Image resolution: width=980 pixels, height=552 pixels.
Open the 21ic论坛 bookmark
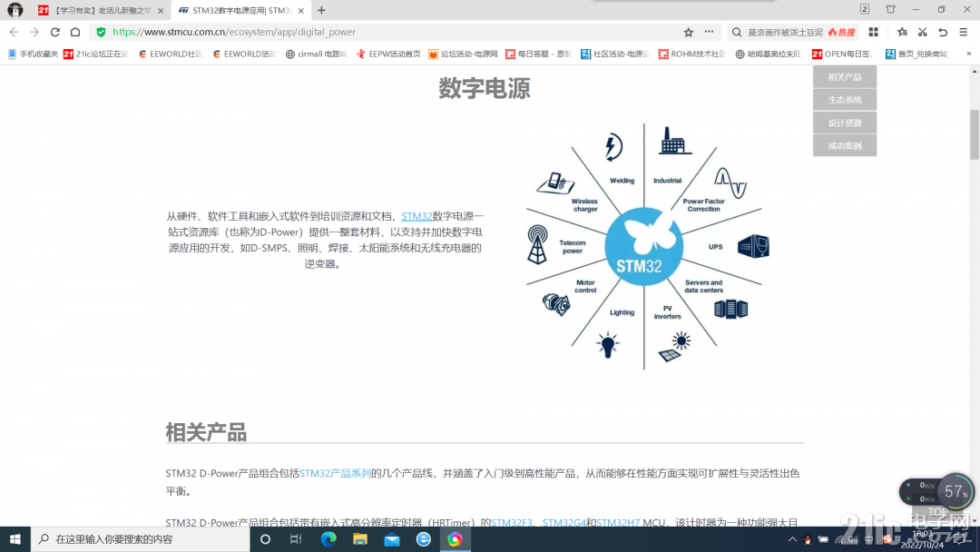[x=96, y=54]
